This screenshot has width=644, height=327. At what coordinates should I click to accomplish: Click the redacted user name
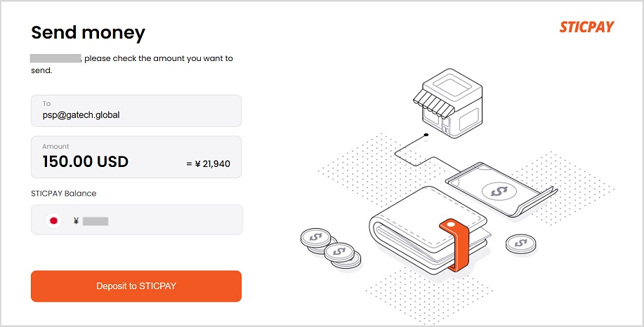pyautogui.click(x=55, y=58)
